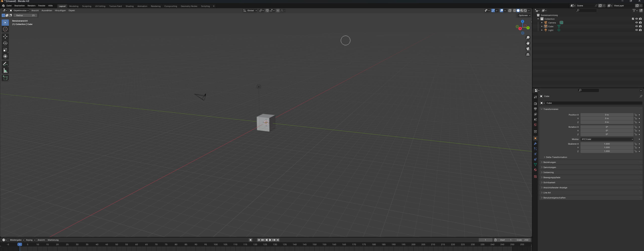Switch to the Shading workspace tab
The image size is (644, 251).
pos(130,6)
